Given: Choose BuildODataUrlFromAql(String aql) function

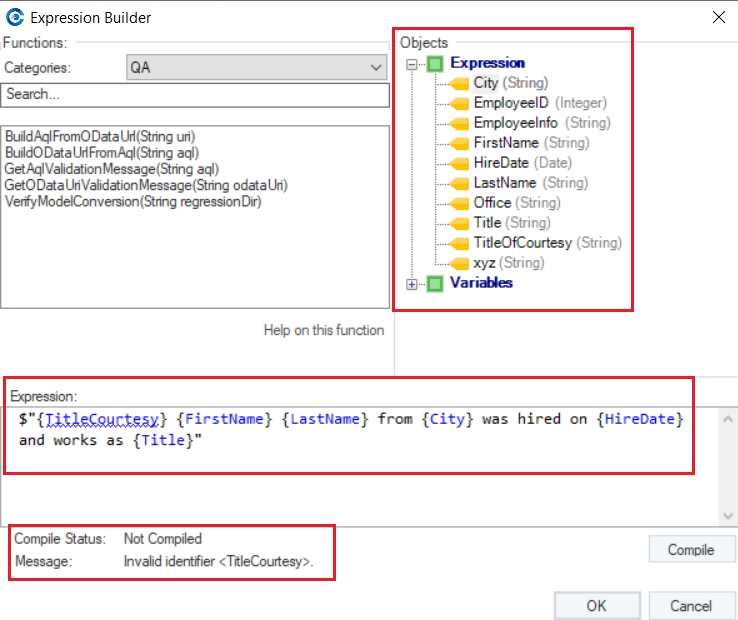Looking at the screenshot, I should click(102, 153).
